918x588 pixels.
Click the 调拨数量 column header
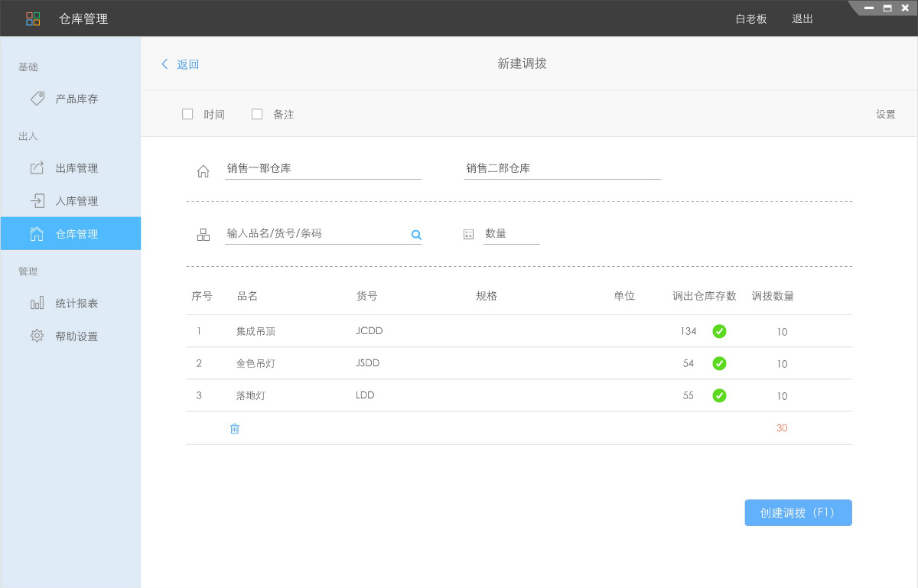(773, 296)
